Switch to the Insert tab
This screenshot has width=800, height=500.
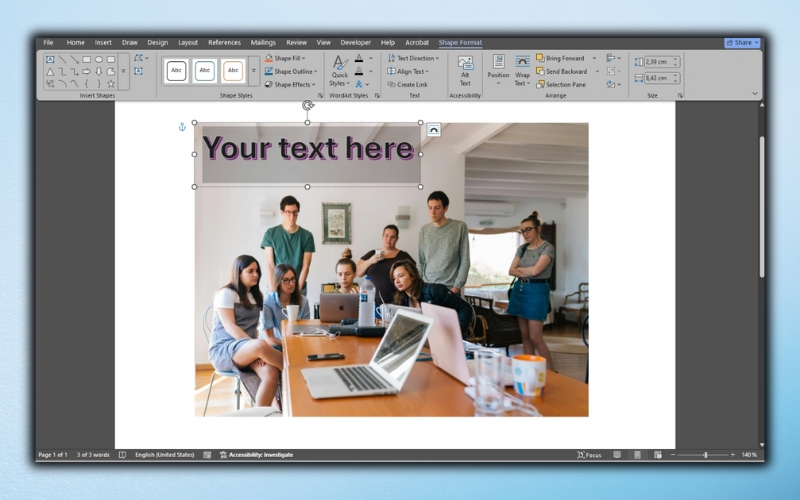(103, 42)
